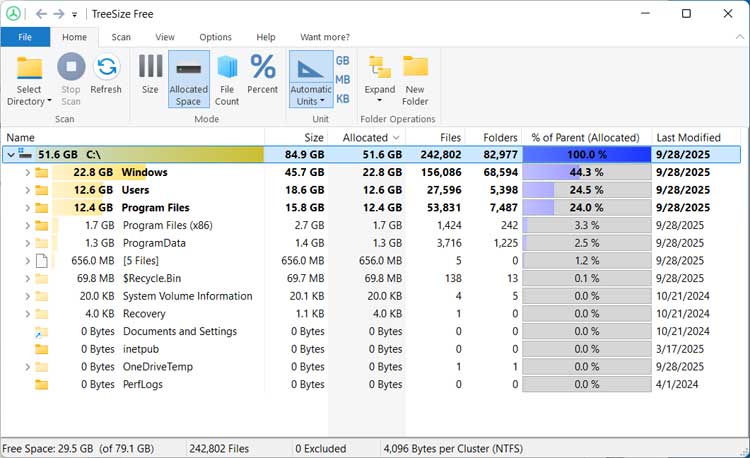Click the PerfLogs folder icon

coord(42,385)
